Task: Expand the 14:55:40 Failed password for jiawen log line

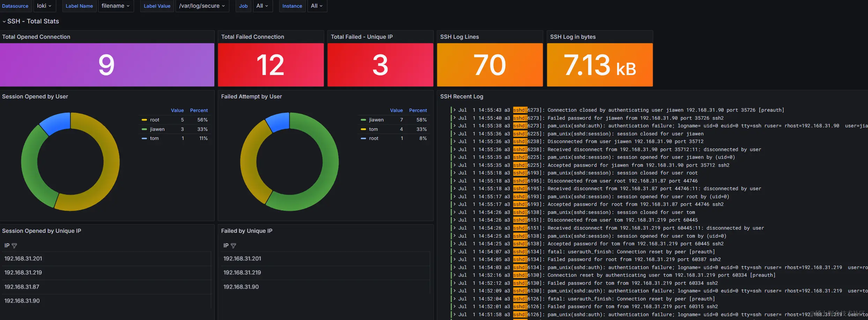Action: 454,118
